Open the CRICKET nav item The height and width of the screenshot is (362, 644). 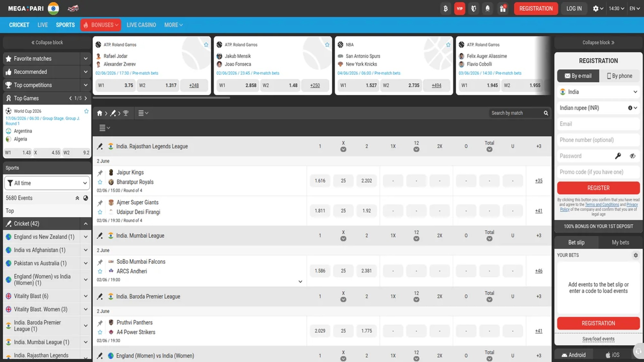click(x=19, y=25)
